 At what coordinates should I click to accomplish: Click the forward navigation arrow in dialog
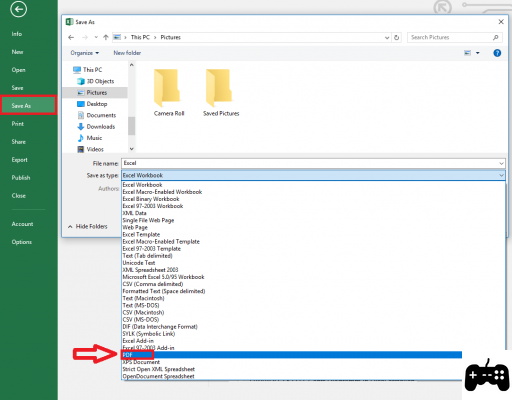coord(85,37)
